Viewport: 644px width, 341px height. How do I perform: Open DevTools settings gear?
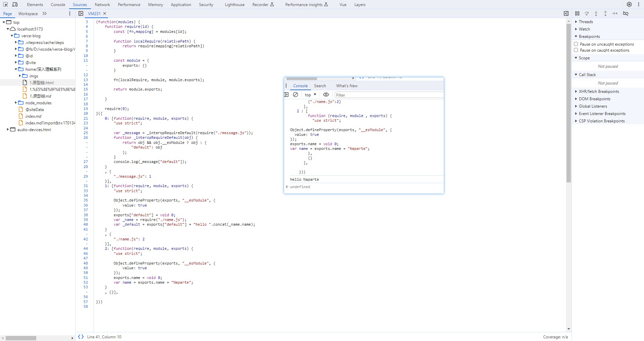pyautogui.click(x=629, y=4)
